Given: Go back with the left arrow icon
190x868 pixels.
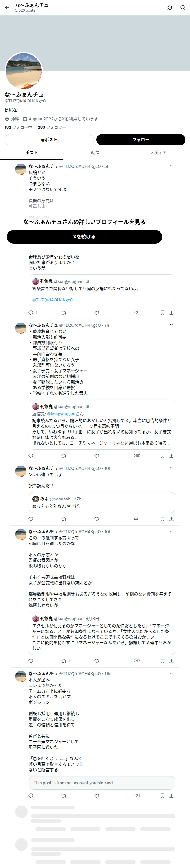Looking at the screenshot, I should coord(7,7).
